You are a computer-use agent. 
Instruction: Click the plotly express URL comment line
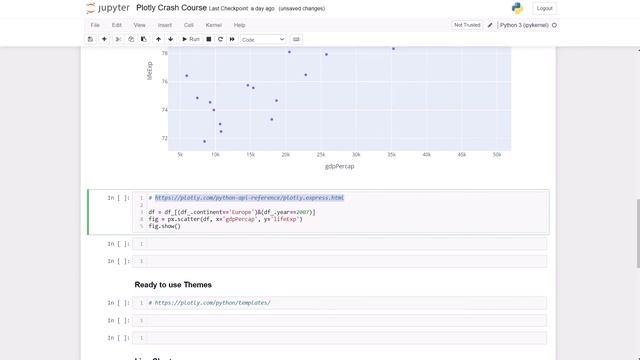[x=246, y=198]
